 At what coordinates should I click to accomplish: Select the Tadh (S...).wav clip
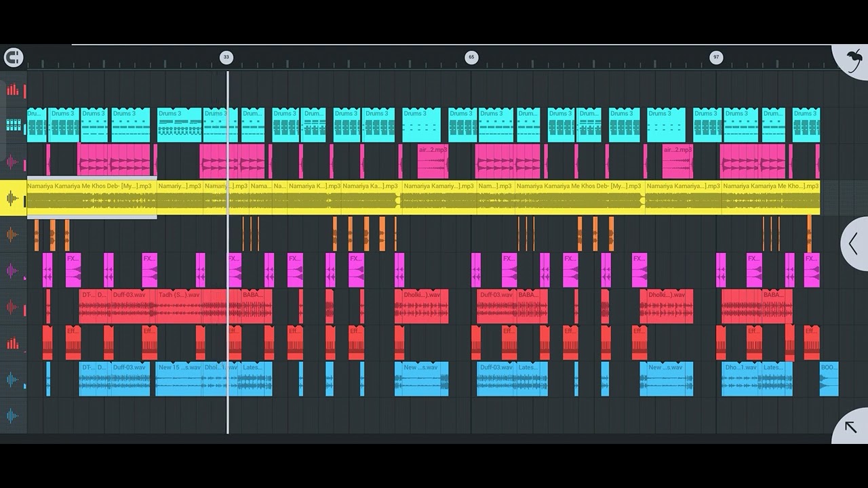[179, 306]
